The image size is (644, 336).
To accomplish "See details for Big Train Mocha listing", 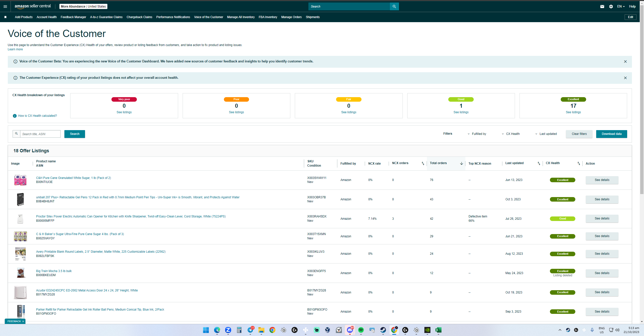I will (602, 273).
